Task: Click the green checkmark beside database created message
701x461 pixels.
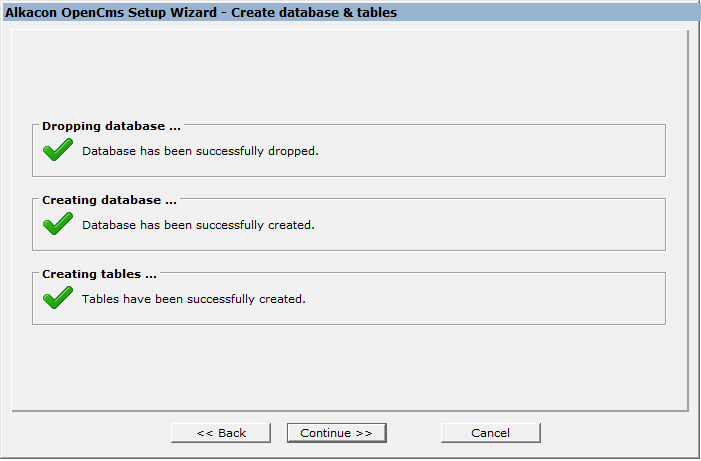Action: [x=58, y=224]
